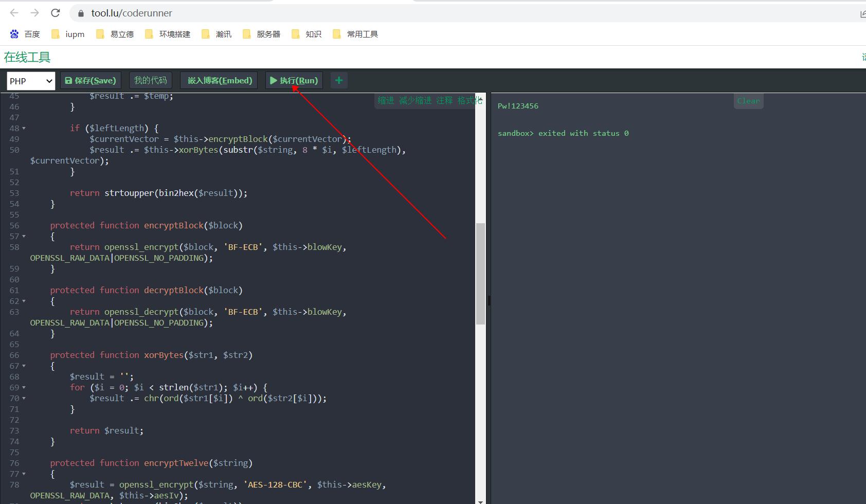Click the save disk icon in 保存(Save)

[69, 80]
